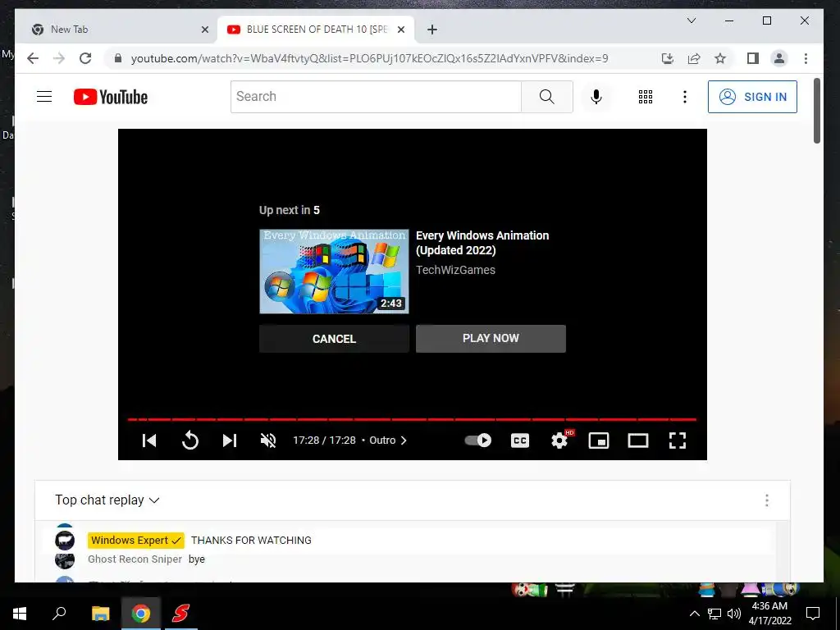
Task: Switch to miniplayer mode
Action: click(x=598, y=441)
